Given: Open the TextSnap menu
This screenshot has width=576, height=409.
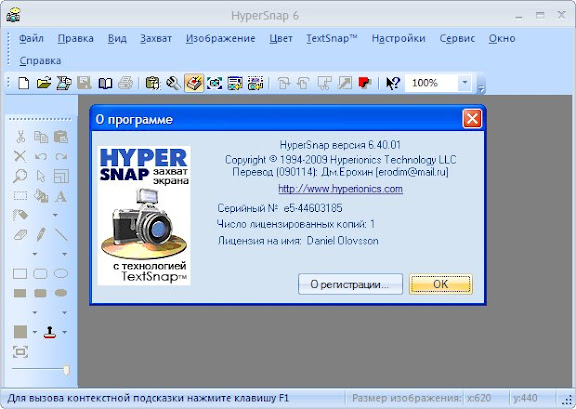Looking at the screenshot, I should tap(332, 38).
